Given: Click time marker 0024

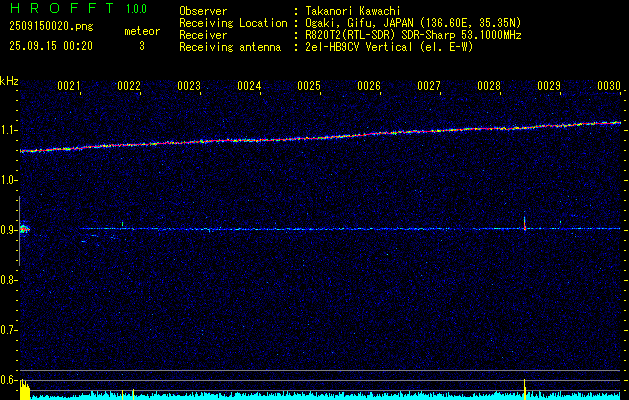Looking at the screenshot, I should pos(249,86).
